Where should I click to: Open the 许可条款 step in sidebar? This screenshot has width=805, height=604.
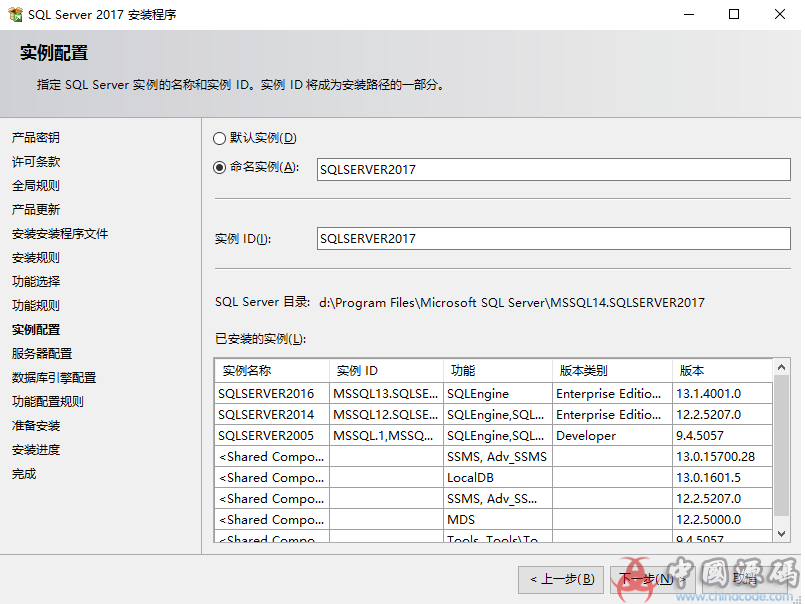pos(35,162)
